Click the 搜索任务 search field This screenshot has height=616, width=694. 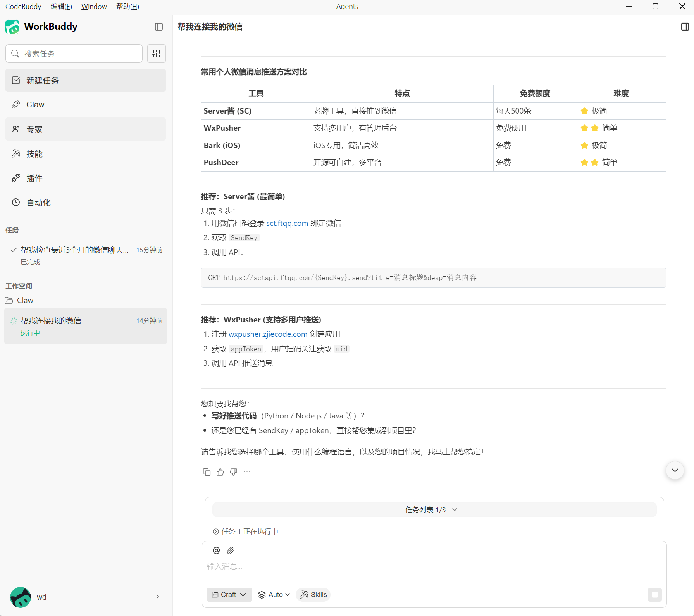click(x=74, y=53)
